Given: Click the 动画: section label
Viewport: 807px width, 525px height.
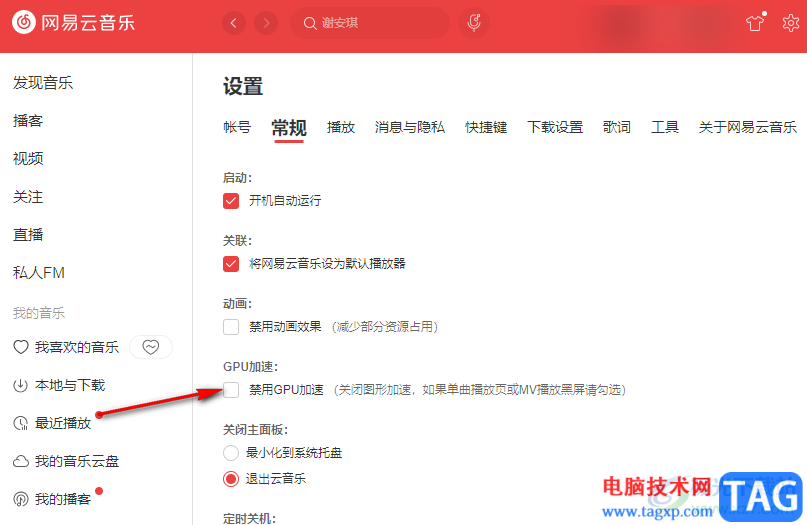Looking at the screenshot, I should (237, 304).
